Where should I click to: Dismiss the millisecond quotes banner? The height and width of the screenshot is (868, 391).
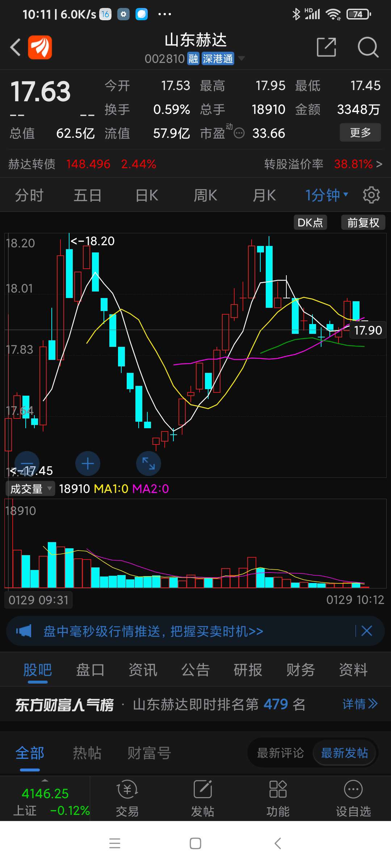tap(367, 631)
